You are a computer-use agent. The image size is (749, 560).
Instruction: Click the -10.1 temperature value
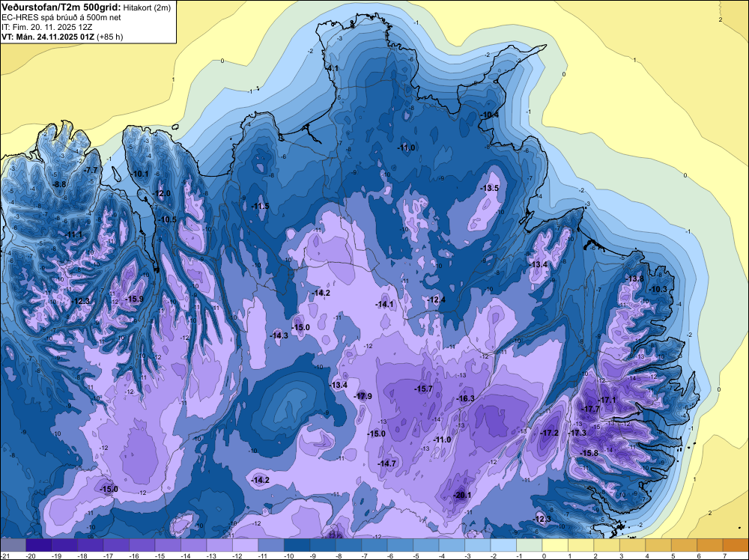click(141, 174)
